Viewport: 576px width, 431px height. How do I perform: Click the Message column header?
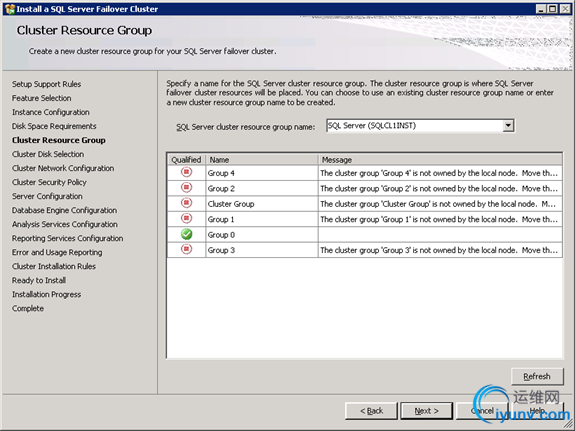click(440, 160)
